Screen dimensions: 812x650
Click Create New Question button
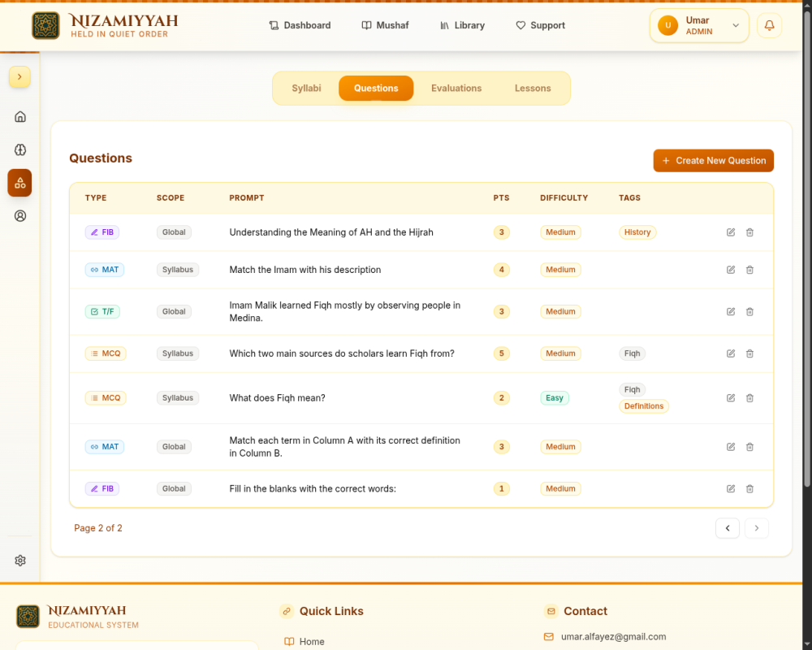713,161
